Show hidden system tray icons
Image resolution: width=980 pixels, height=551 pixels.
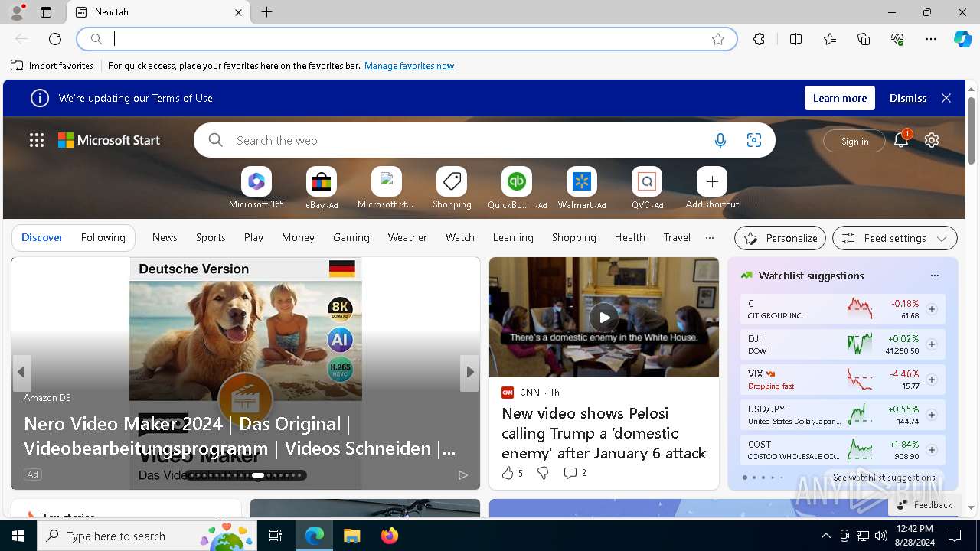825,536
